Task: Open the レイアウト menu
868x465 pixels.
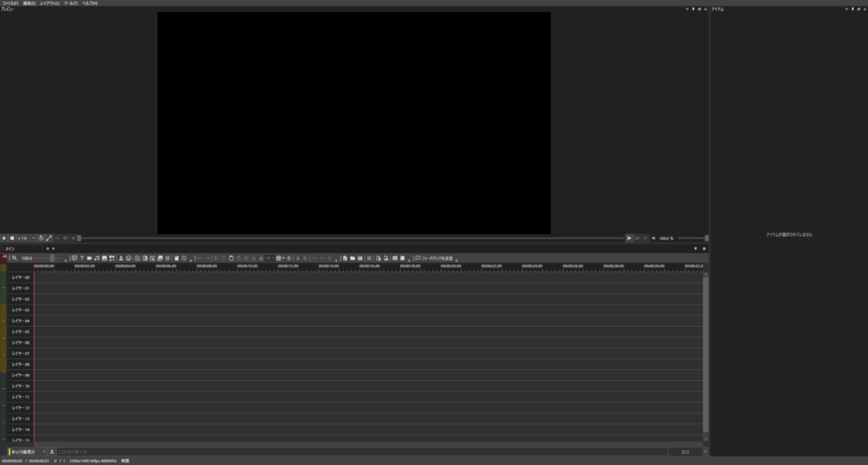Action: 50,3
